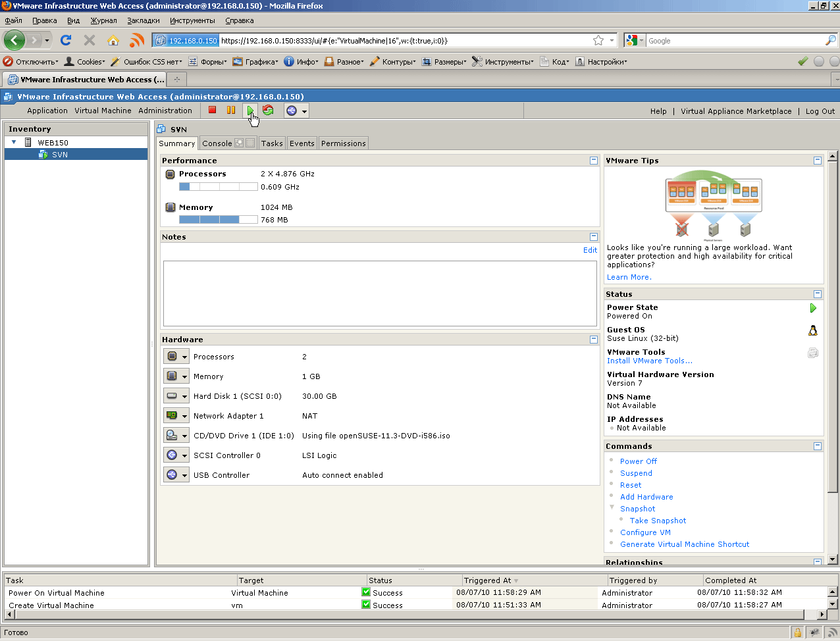Open Virtual Appliance Marketplace link
840x641 pixels.
click(736, 111)
